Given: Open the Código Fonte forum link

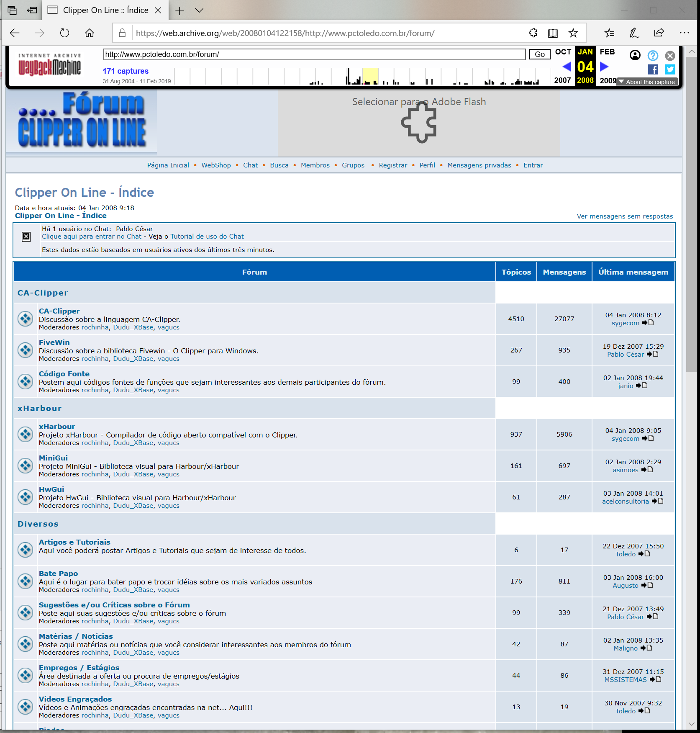Looking at the screenshot, I should point(64,374).
